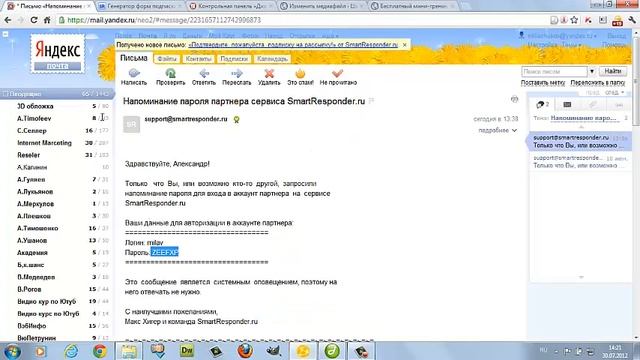
Task: Collapse thread list with small up arrow
Action: (x=581, y=127)
